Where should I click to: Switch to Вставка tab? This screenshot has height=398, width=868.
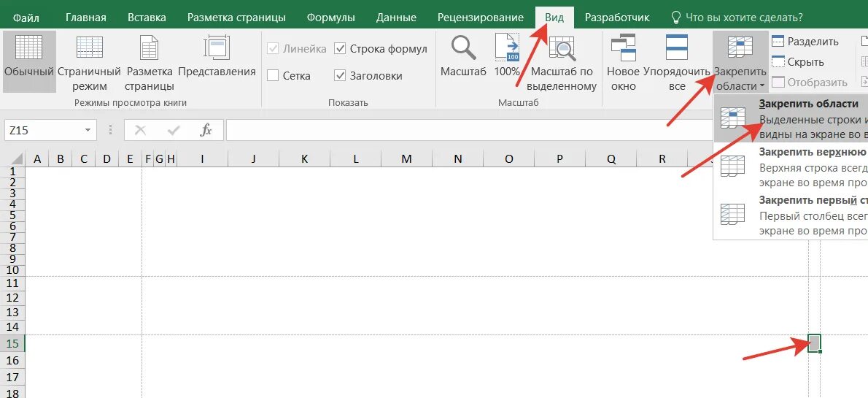(147, 18)
